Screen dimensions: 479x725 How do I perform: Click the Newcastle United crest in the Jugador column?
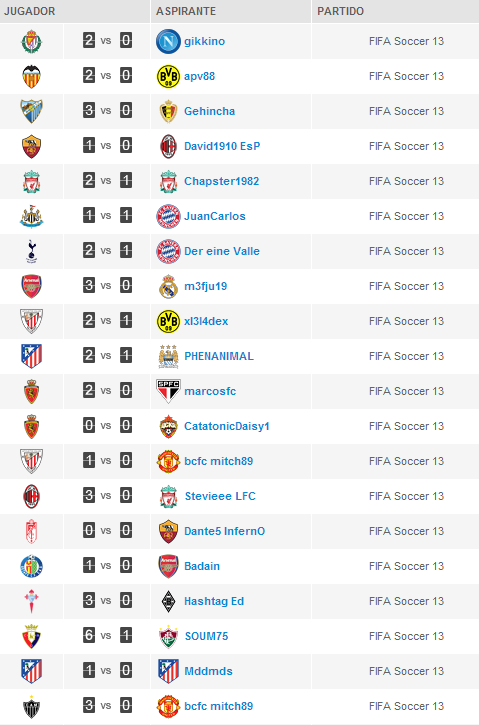(x=31, y=216)
